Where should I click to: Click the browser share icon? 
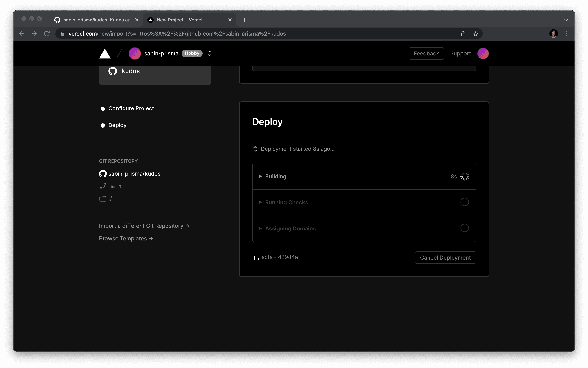click(x=463, y=34)
